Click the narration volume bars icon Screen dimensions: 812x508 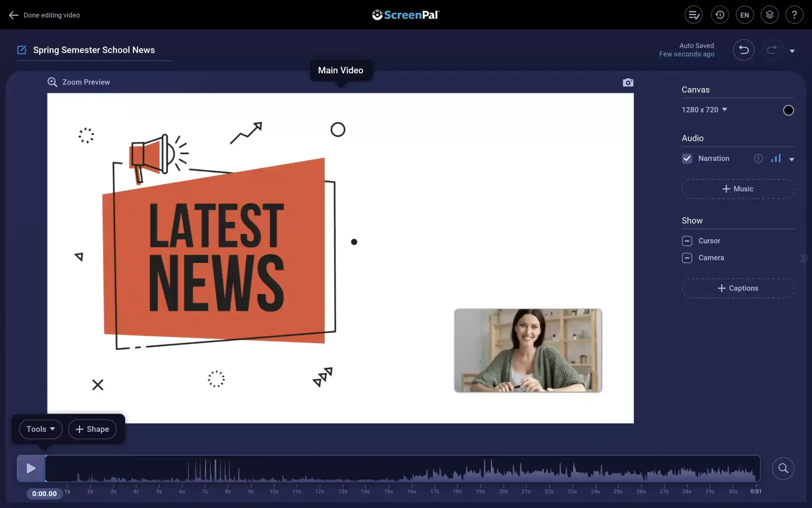[776, 158]
